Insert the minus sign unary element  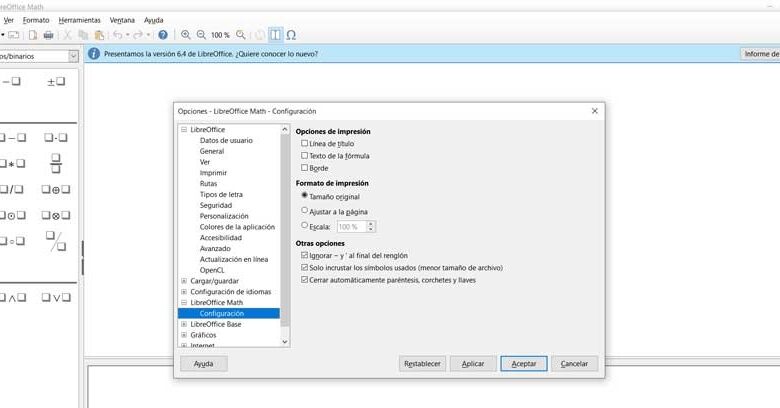(11, 81)
